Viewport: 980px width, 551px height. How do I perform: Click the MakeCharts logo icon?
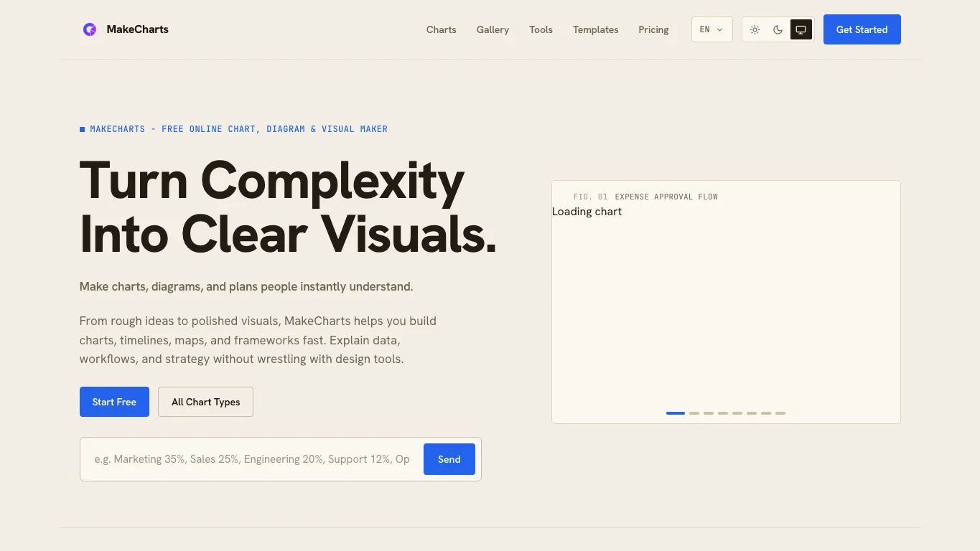[90, 29]
